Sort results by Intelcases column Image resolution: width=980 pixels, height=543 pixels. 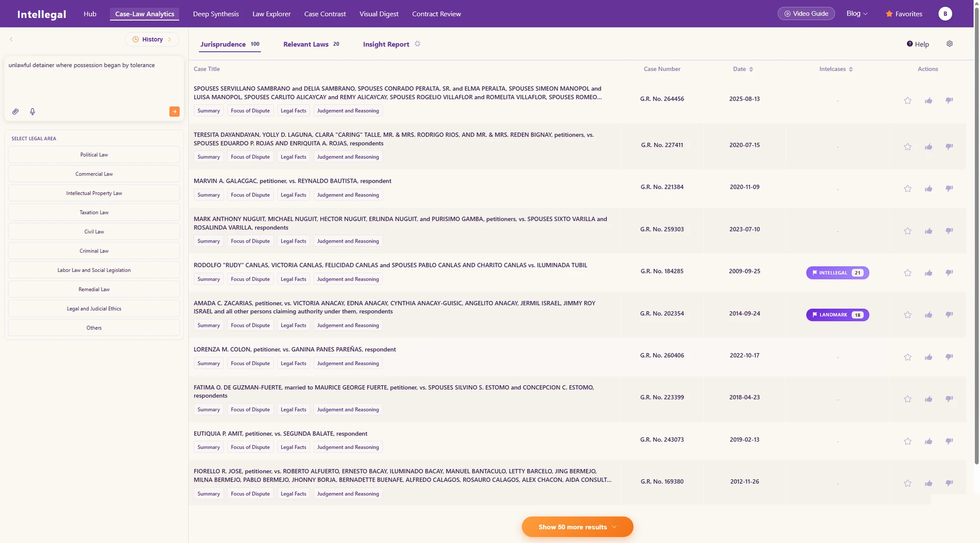point(836,69)
